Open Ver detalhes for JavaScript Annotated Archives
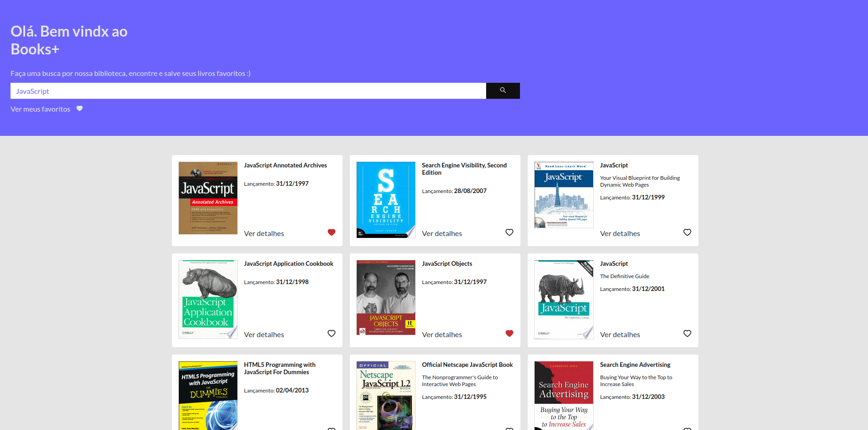 coord(264,233)
